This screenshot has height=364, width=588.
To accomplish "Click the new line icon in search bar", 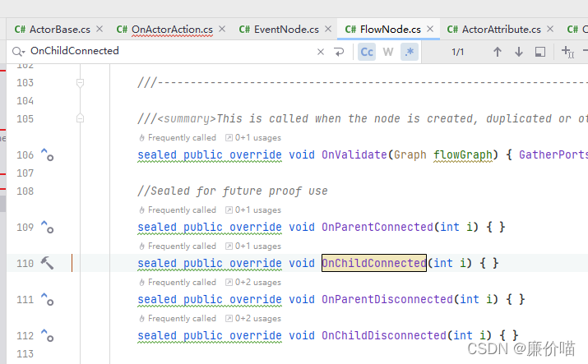I will tap(339, 52).
